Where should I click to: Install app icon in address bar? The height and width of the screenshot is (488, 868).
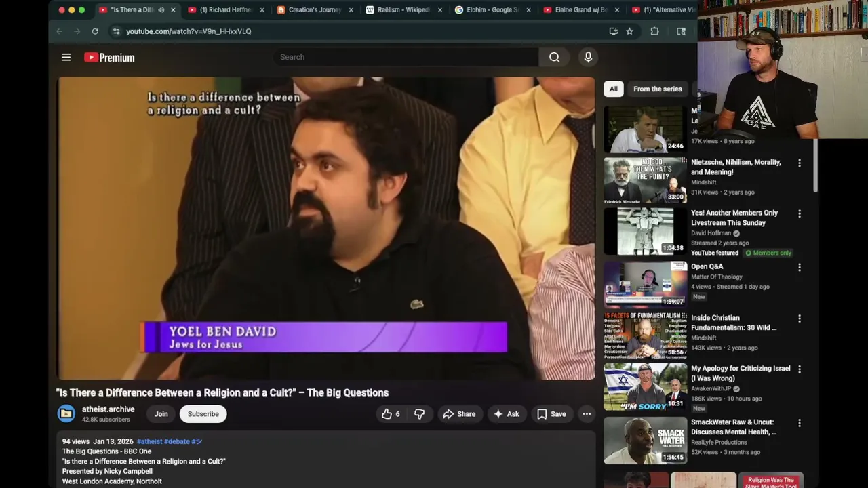[x=613, y=31]
